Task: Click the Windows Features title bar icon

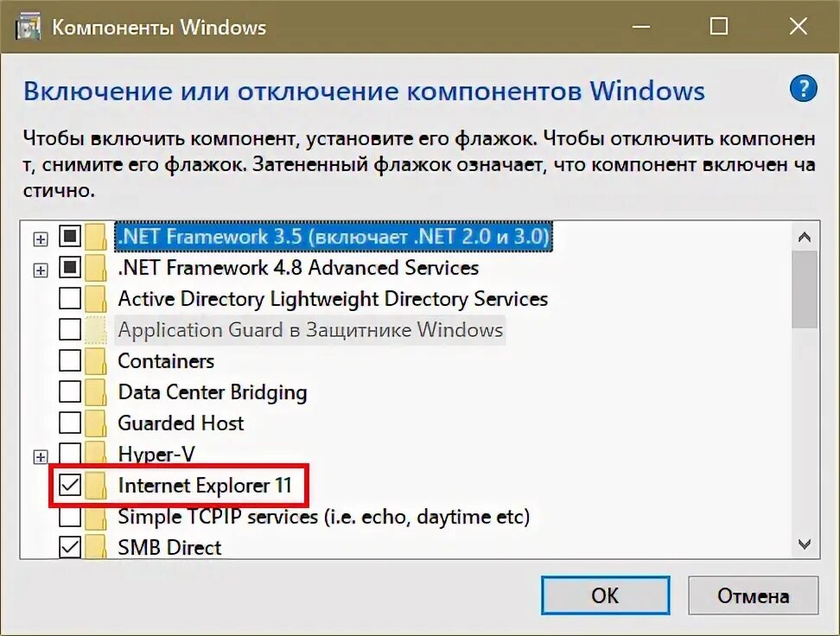Action: (x=29, y=26)
